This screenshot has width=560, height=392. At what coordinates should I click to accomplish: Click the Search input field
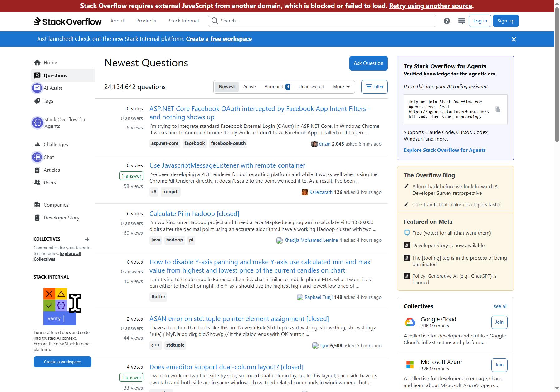click(322, 21)
